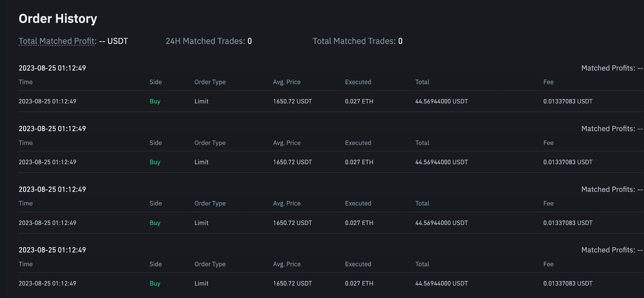Click the Order History heading

[58, 18]
